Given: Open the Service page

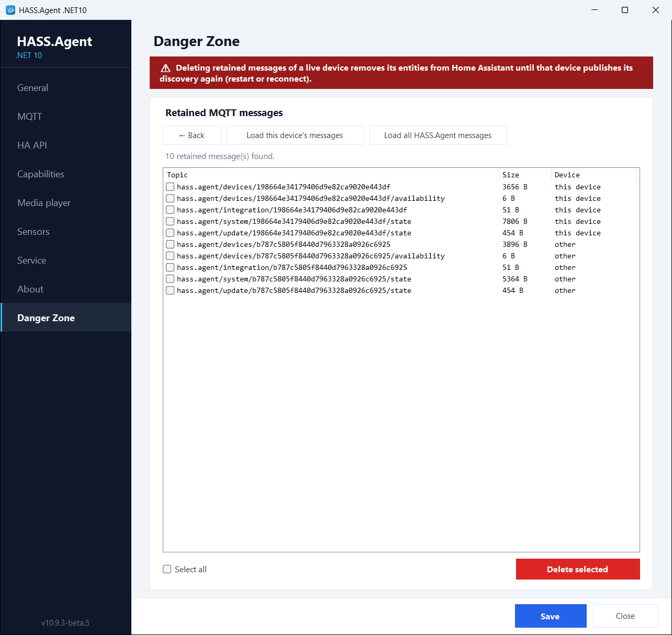Looking at the screenshot, I should [66, 260].
